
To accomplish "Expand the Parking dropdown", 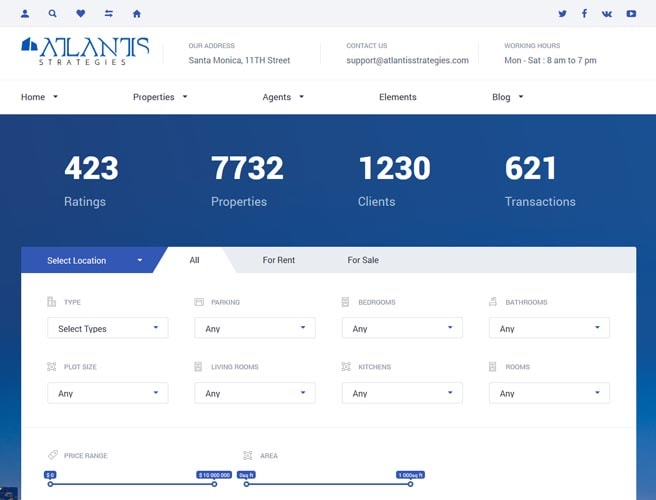I will coord(255,328).
